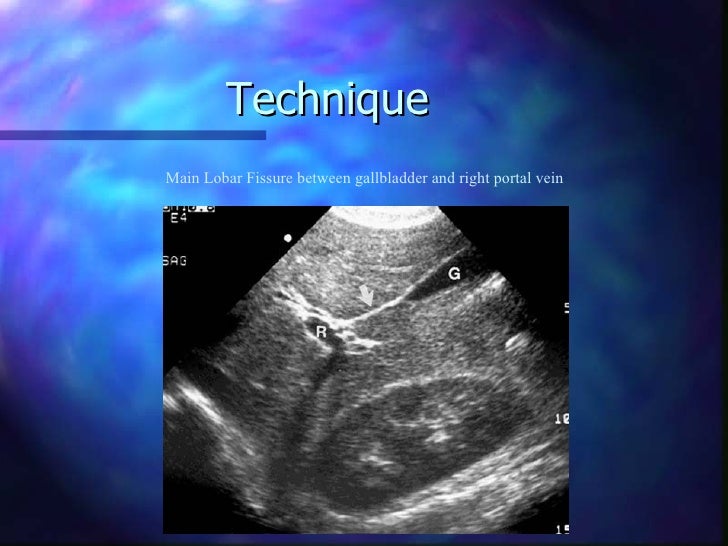Click the 'SAG' label on the ultrasound
The image size is (728, 546).
(175, 261)
